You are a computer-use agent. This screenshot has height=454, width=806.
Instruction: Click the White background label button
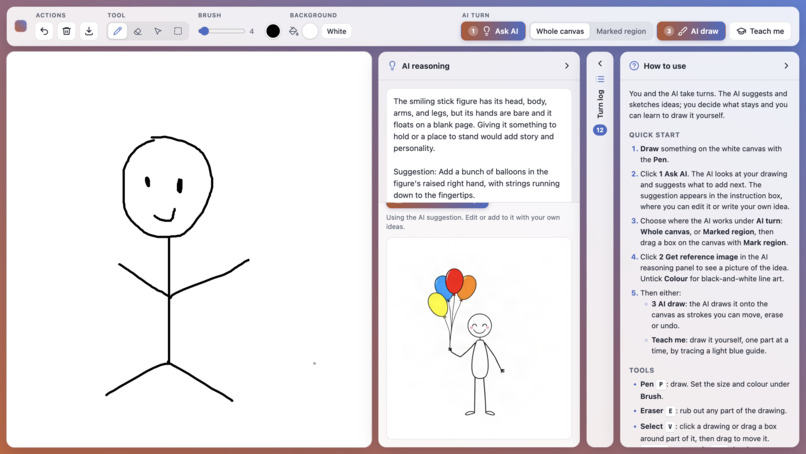pyautogui.click(x=336, y=31)
